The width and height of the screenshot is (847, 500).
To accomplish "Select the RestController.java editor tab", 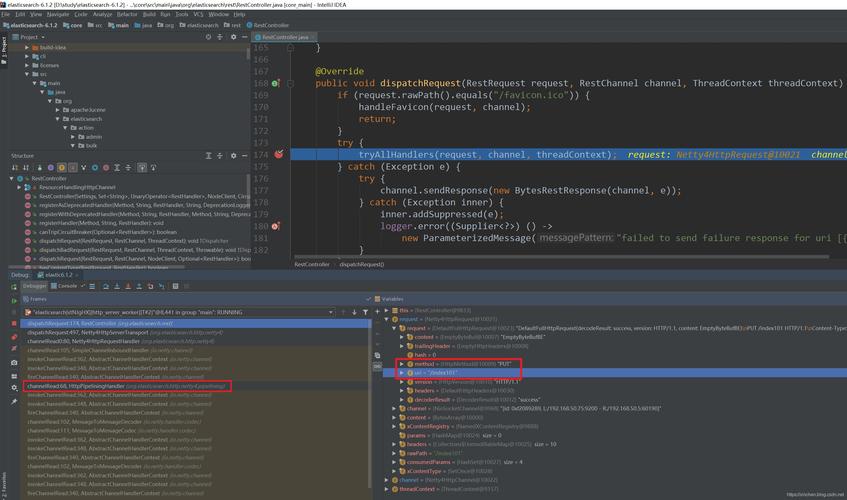I will point(285,37).
